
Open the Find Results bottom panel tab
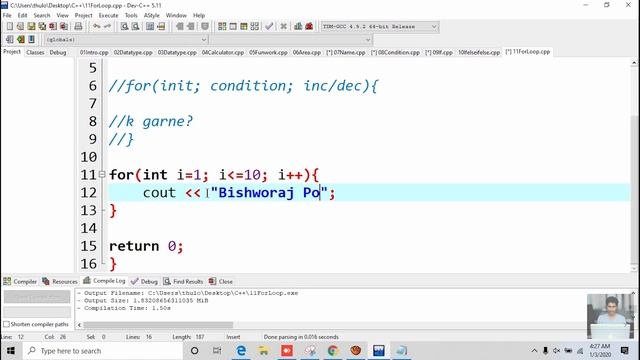pyautogui.click(x=183, y=281)
